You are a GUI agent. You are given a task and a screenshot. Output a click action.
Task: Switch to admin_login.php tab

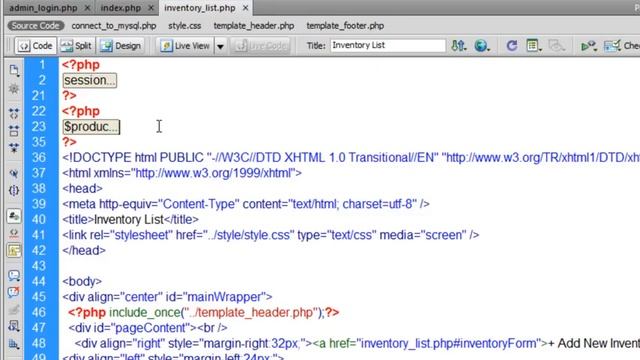pos(43,8)
